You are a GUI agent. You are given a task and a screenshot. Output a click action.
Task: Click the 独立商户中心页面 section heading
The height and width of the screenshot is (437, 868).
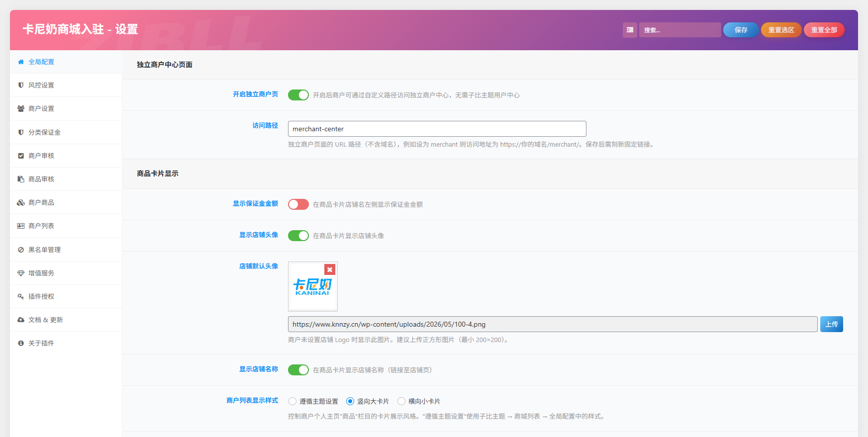click(165, 65)
